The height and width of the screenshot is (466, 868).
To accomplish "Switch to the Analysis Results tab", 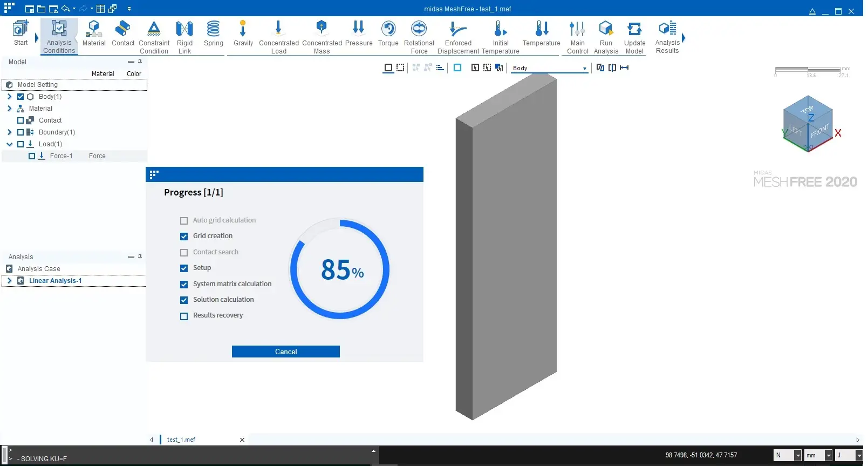I will [x=667, y=37].
